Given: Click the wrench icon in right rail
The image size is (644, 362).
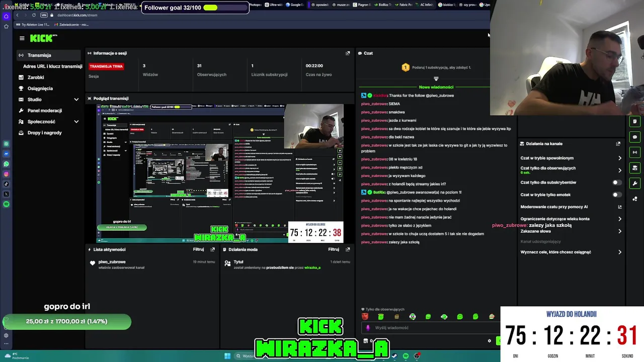Looking at the screenshot, I should pyautogui.click(x=635, y=184).
